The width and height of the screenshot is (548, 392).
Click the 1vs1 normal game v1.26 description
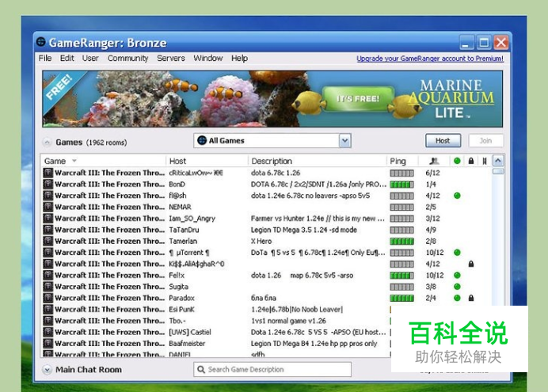288,321
